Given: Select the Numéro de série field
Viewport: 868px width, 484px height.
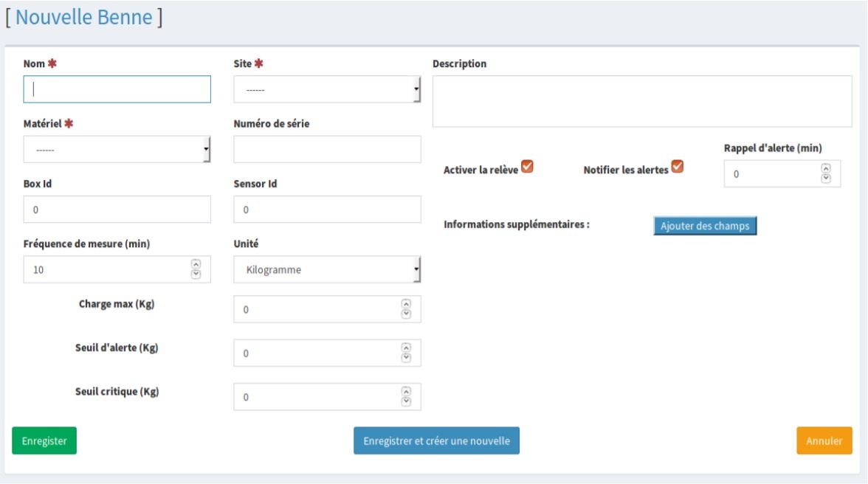Looking at the screenshot, I should [x=327, y=149].
